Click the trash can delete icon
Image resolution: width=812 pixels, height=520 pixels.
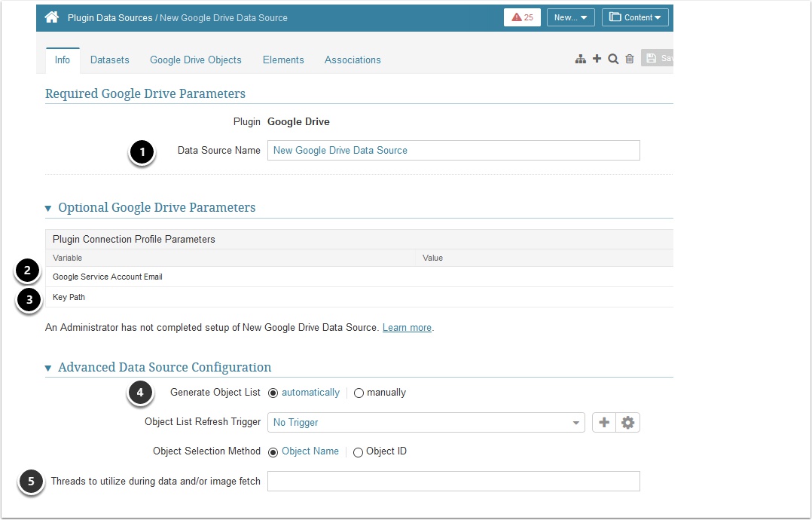click(630, 59)
